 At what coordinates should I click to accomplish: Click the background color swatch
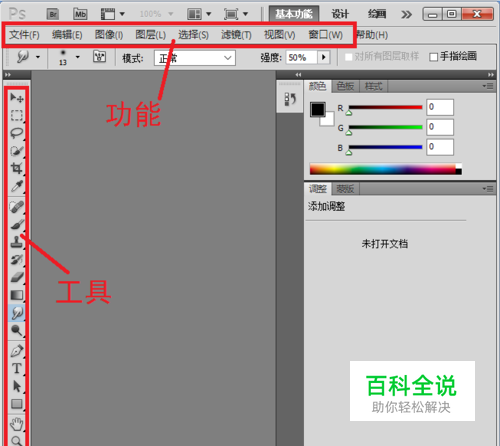[329, 120]
